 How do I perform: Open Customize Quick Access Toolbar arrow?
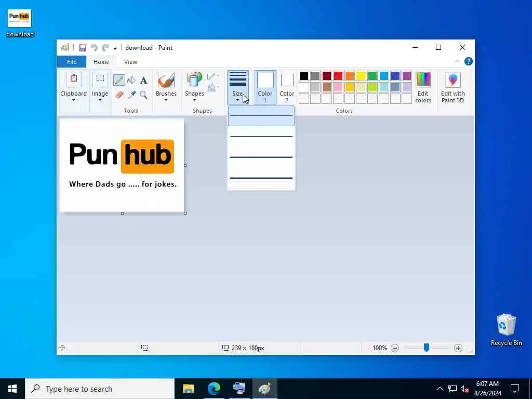pyautogui.click(x=115, y=48)
